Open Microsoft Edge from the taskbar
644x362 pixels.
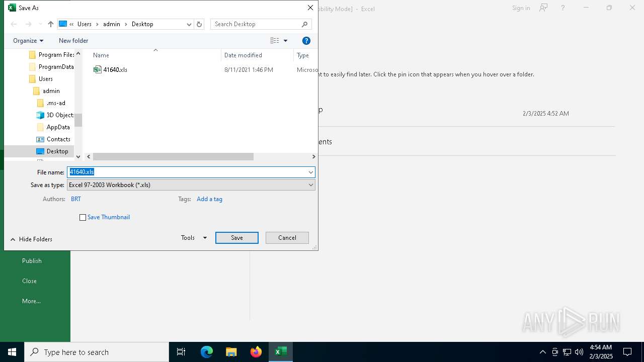[207, 352]
